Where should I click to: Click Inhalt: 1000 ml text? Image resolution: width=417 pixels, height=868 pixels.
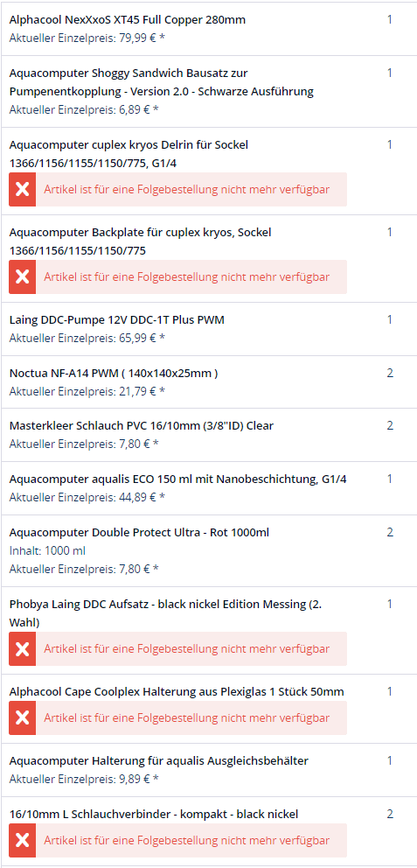click(47, 550)
